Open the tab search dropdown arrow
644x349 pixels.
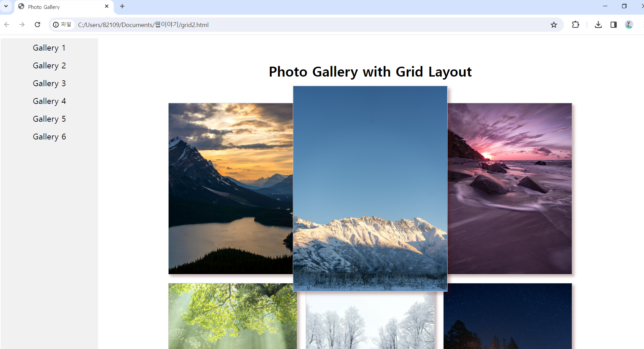(6, 6)
